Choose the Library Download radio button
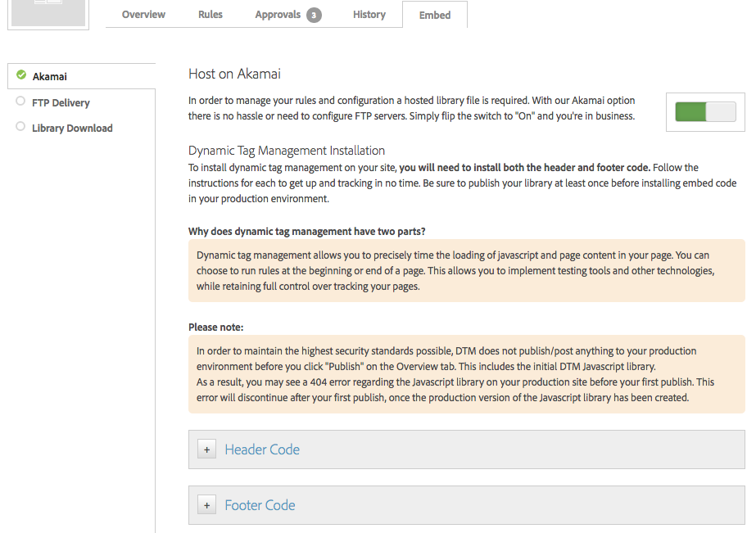Image resolution: width=756 pixels, height=533 pixels. tap(20, 126)
